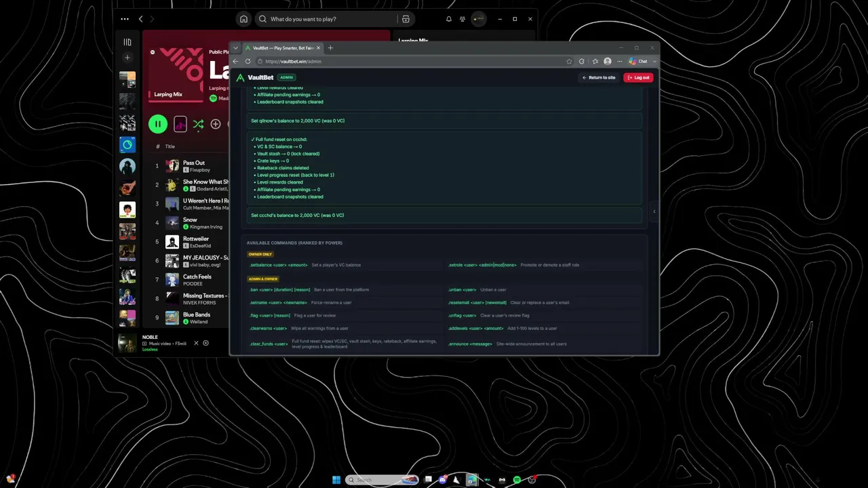The height and width of the screenshot is (488, 868).
Task: Select the .announce command entry
Action: 544,344
